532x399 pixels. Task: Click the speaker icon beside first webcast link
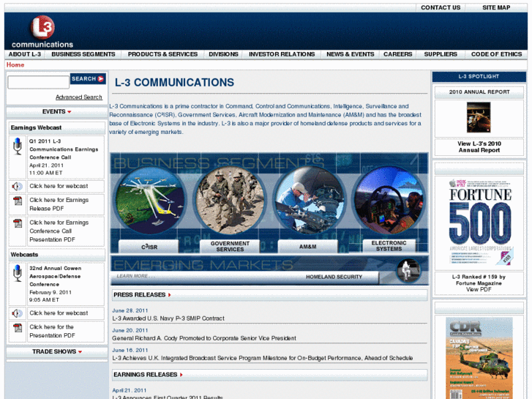pyautogui.click(x=18, y=187)
